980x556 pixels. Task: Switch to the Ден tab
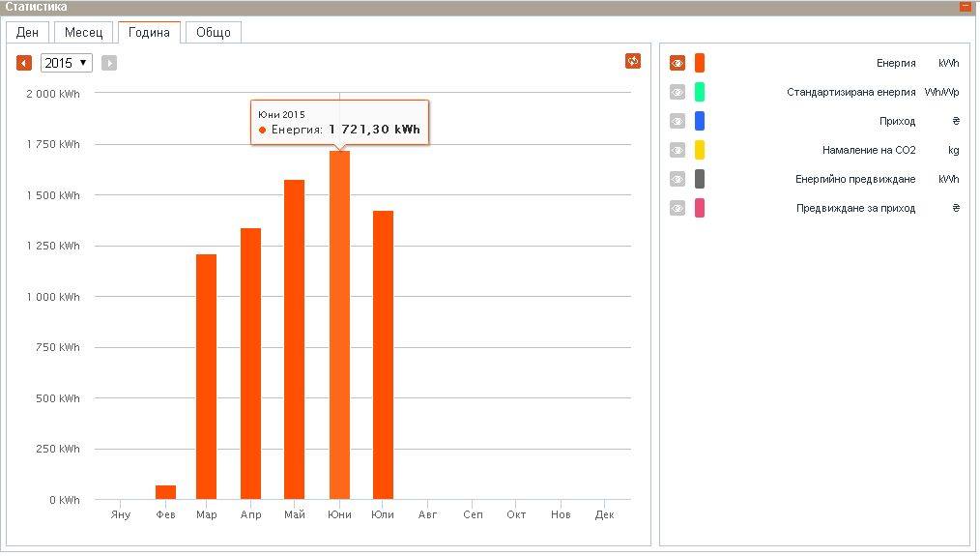click(27, 32)
